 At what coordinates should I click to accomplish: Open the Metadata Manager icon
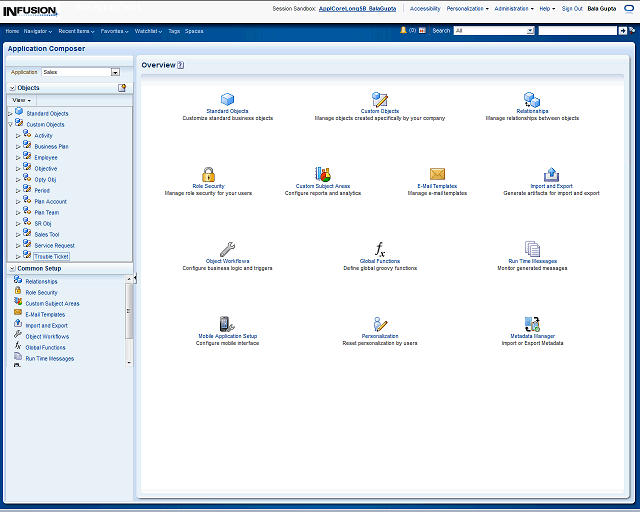pos(532,324)
